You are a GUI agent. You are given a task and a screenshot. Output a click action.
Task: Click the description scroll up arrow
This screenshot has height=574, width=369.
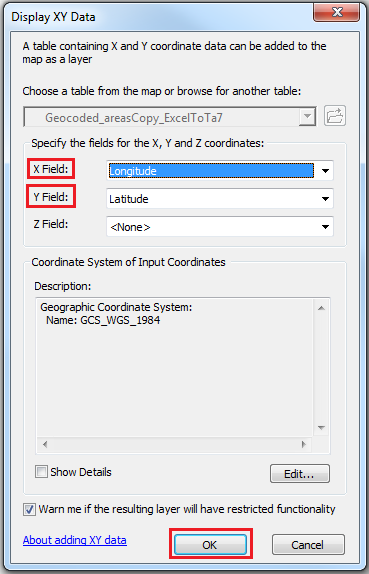321,308
